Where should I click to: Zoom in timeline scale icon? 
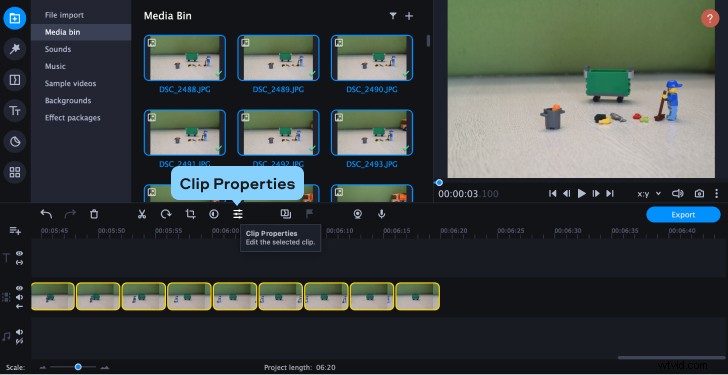(104, 367)
